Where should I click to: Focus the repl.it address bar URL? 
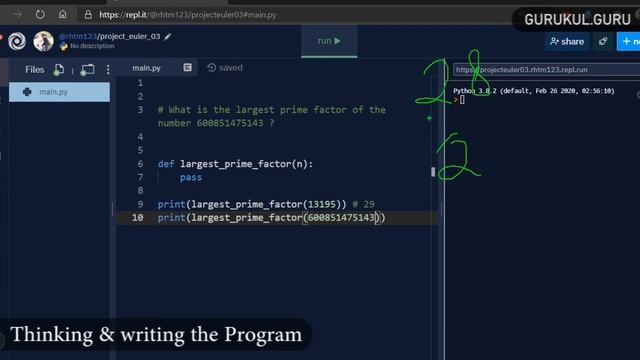tap(188, 15)
